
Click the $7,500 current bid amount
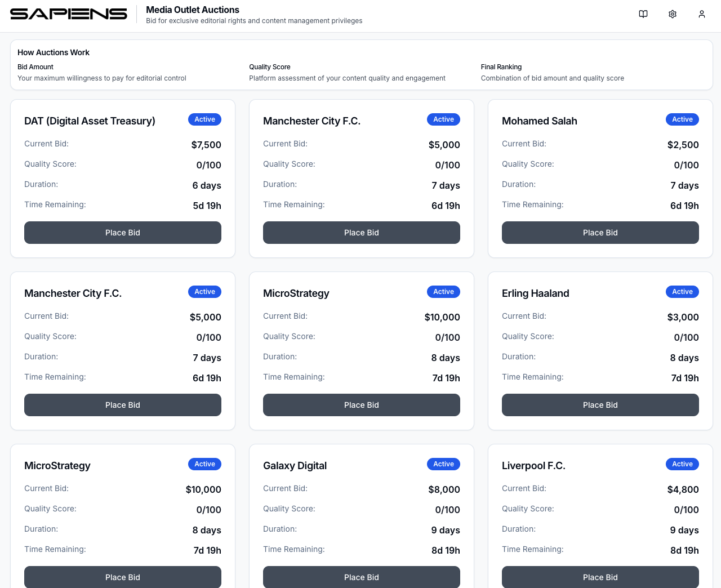[x=206, y=145]
